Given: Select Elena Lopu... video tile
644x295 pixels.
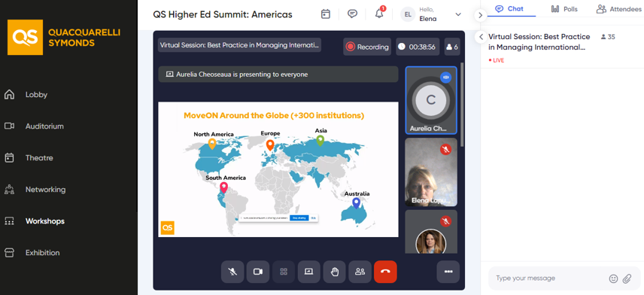Looking at the screenshot, I should point(431,172).
